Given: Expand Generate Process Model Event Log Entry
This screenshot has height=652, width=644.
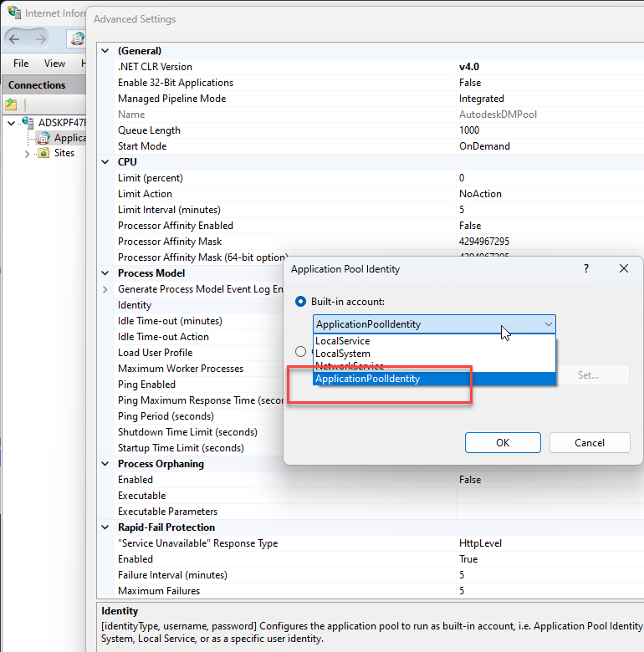Looking at the screenshot, I should pos(105,289).
